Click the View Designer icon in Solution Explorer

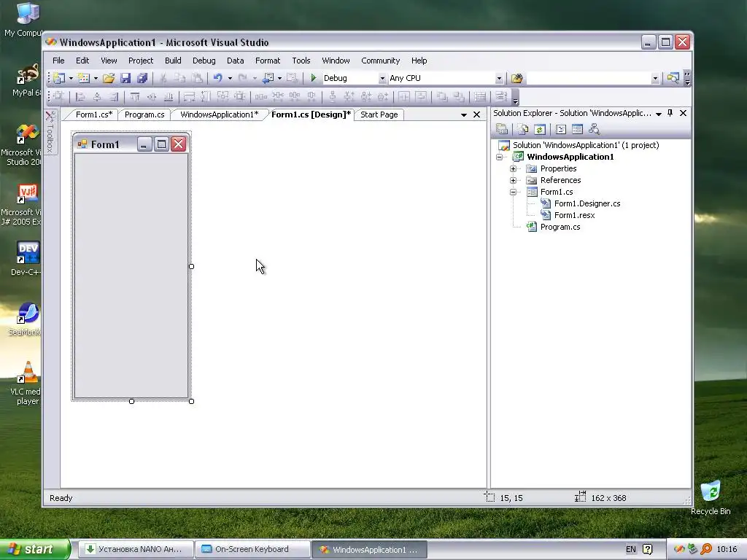click(x=578, y=129)
